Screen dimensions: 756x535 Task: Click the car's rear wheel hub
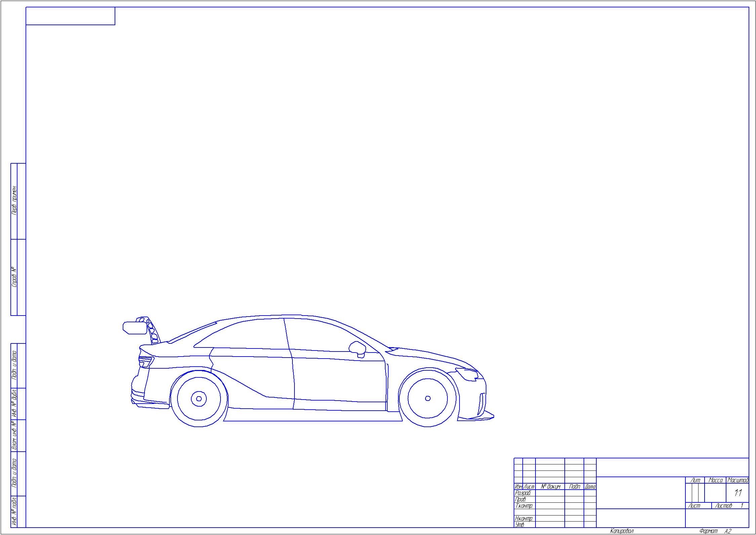pyautogui.click(x=199, y=399)
